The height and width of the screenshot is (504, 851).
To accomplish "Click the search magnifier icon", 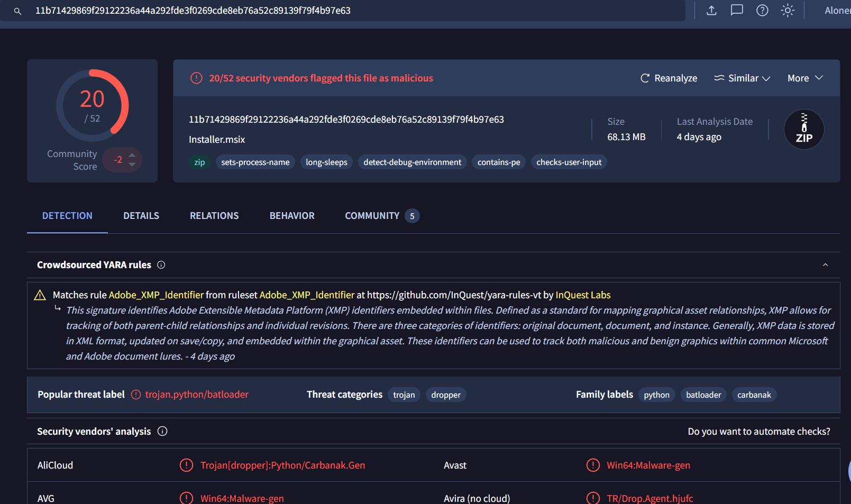I will tap(17, 11).
